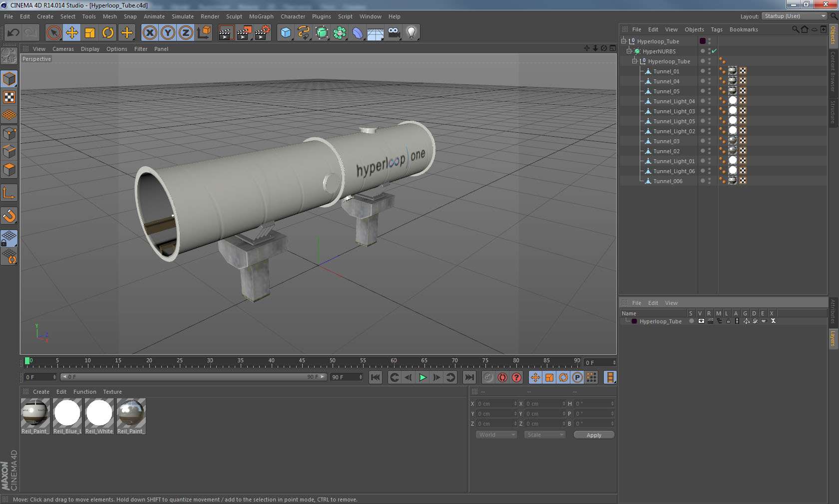Screen dimensions: 839x504
Task: Toggle autokeying button
Action: pyautogui.click(x=502, y=377)
